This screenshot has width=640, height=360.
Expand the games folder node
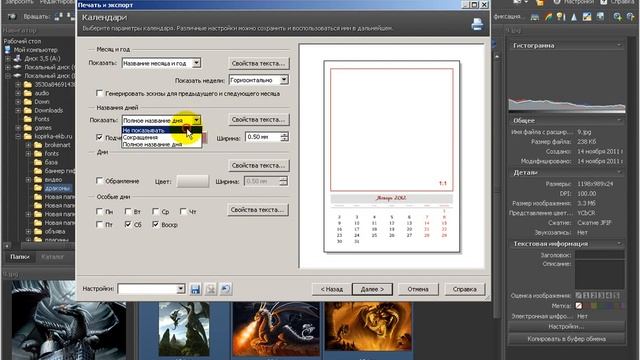[x=18, y=128]
